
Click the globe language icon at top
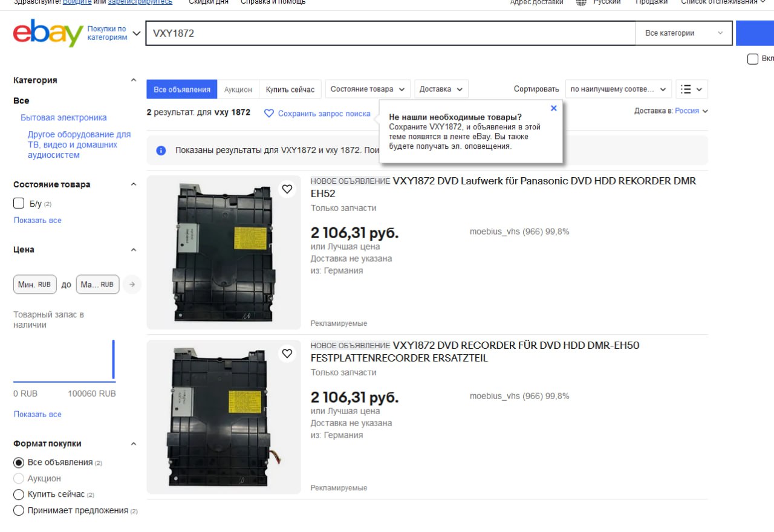581,2
